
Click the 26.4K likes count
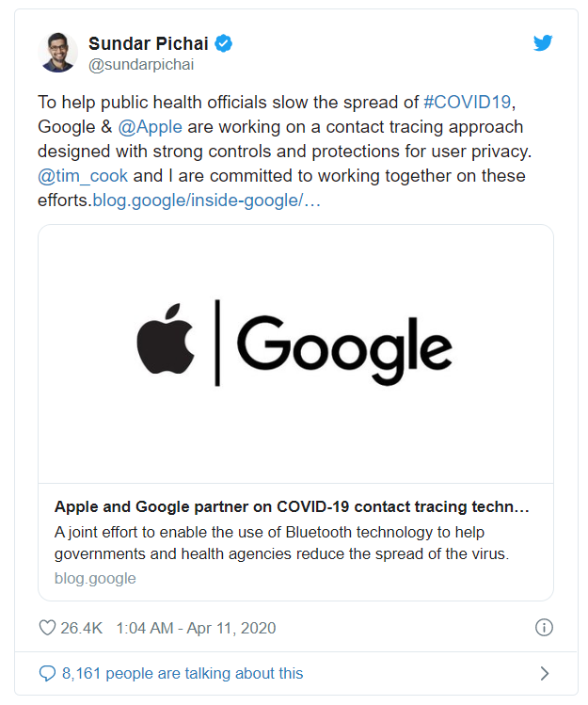coord(82,628)
